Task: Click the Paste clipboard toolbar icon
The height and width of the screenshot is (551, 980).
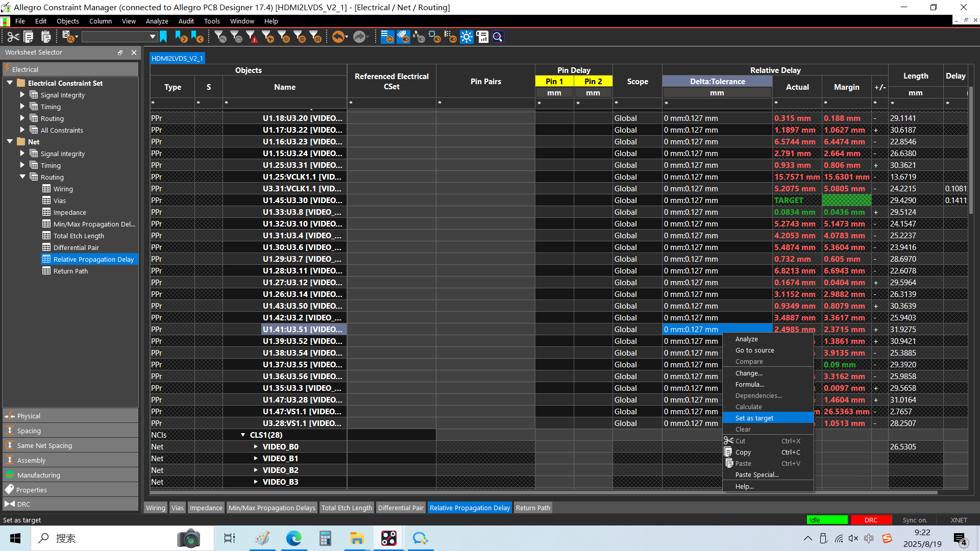Action: pos(46,37)
